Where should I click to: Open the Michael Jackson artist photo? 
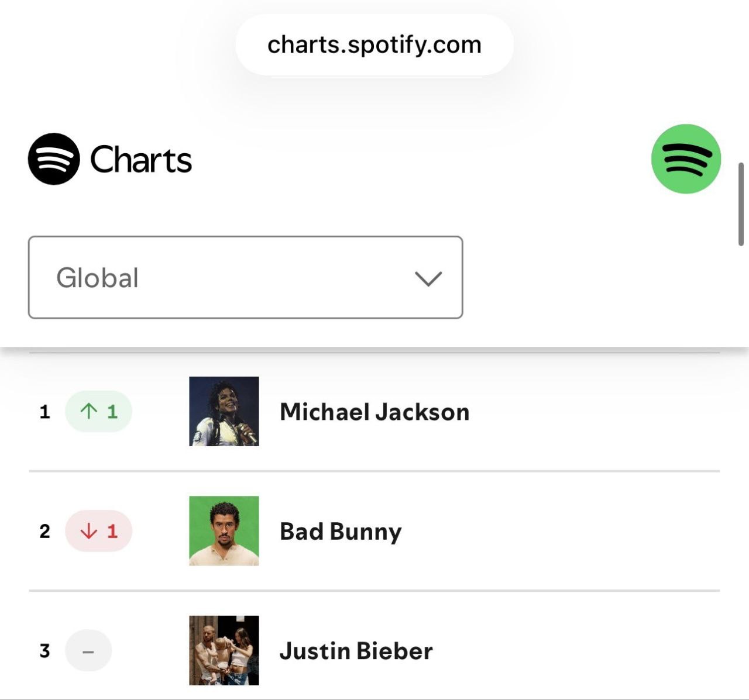(224, 411)
